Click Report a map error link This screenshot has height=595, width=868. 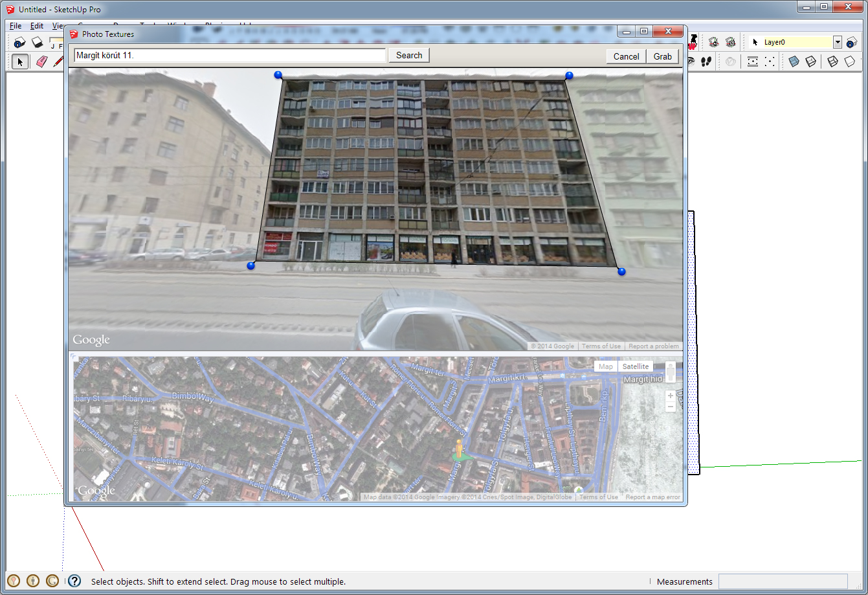653,497
